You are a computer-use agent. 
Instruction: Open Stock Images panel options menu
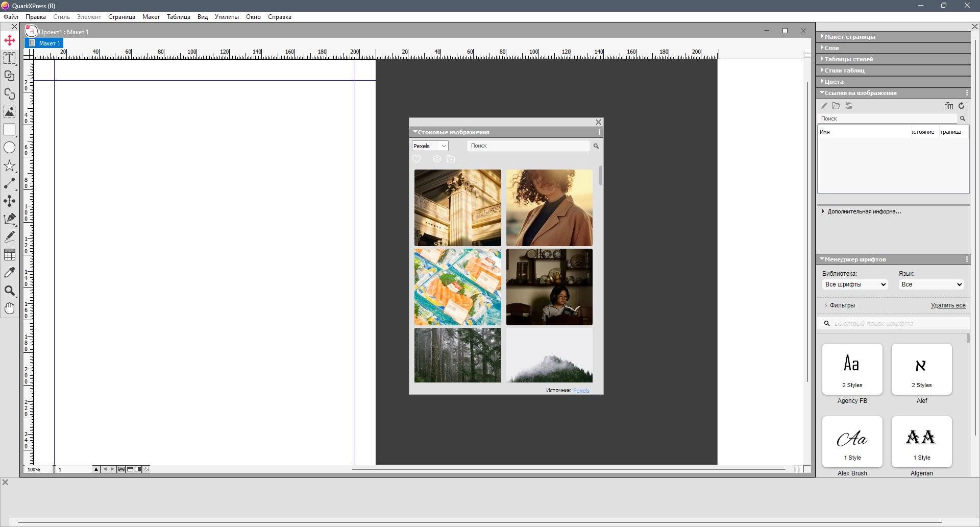599,132
